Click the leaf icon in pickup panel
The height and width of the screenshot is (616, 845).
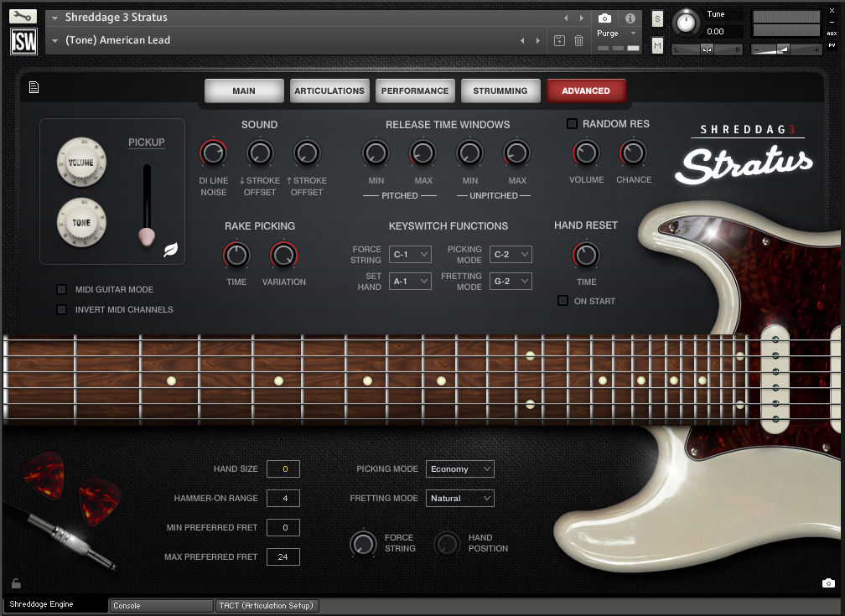(170, 249)
